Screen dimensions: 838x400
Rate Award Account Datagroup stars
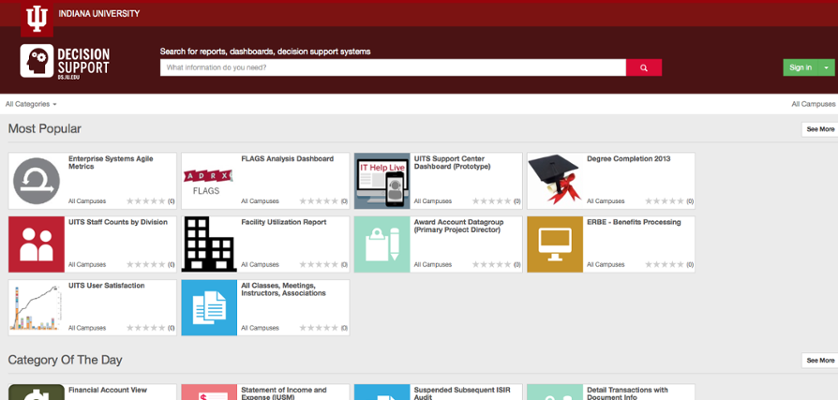(x=492, y=265)
